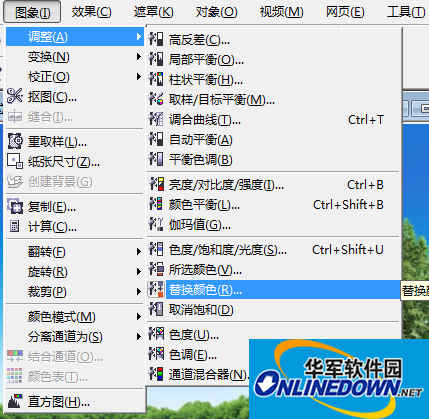Click the Resample icon (重取样)
Viewport: 429px width, 419px height.
pyautogui.click(x=15, y=141)
